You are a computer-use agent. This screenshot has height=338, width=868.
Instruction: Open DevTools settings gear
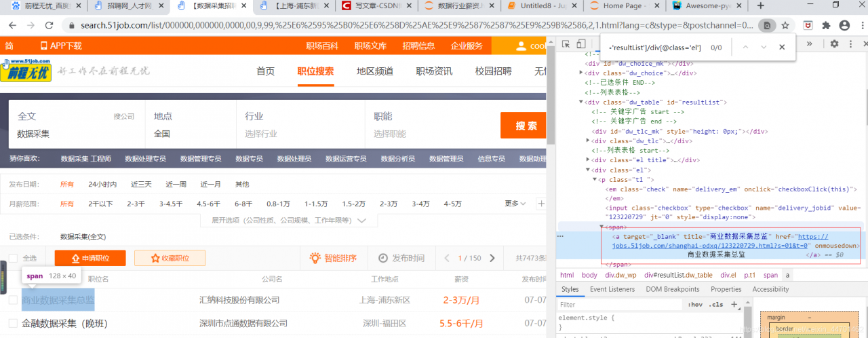[x=834, y=43]
